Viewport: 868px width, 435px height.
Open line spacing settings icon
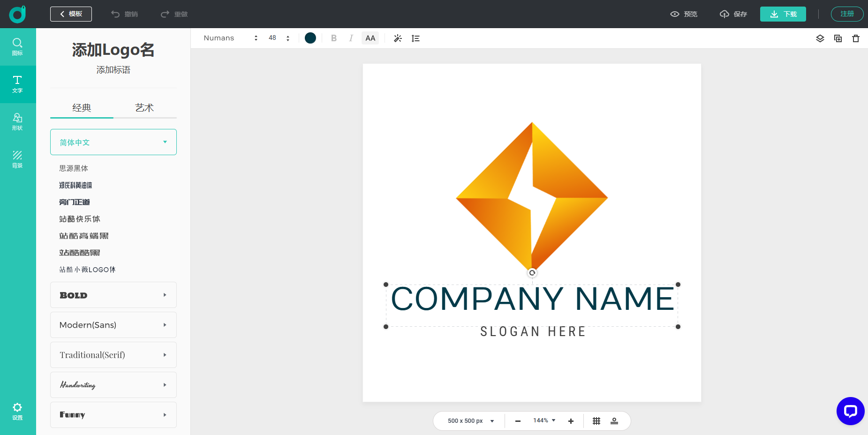415,38
